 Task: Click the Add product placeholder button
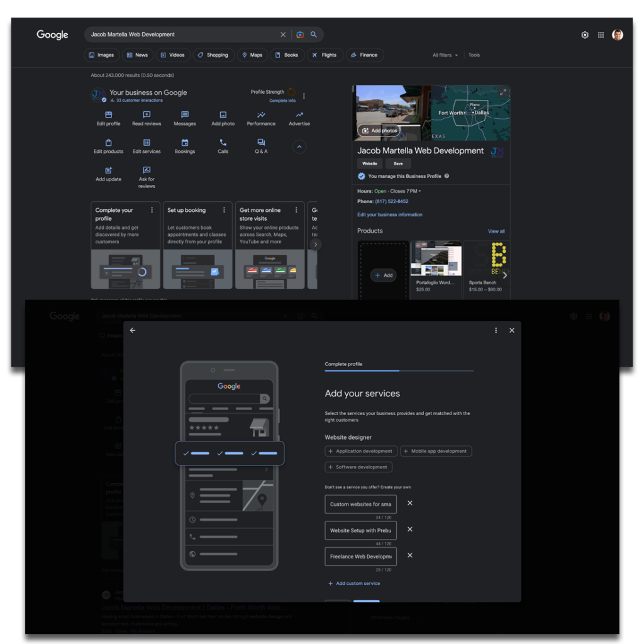click(x=383, y=275)
